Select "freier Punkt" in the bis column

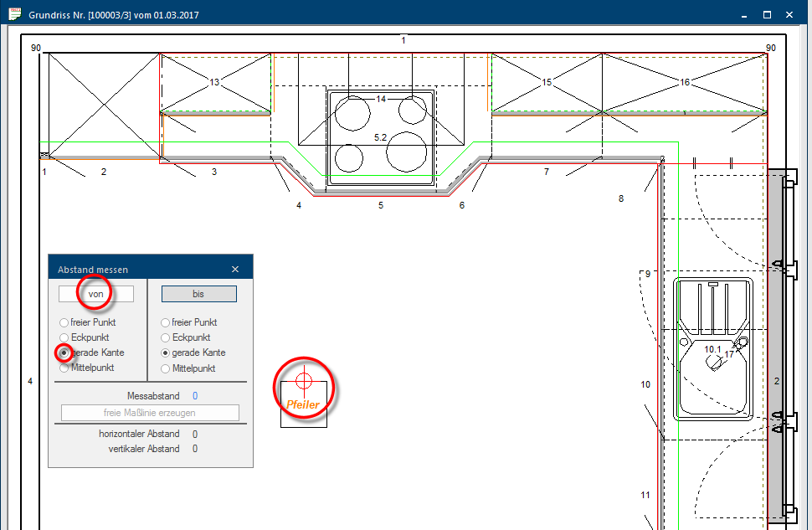coord(165,322)
